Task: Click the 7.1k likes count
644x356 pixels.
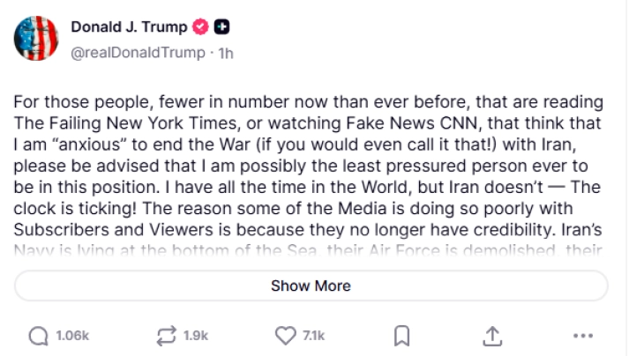Action: click(x=313, y=336)
